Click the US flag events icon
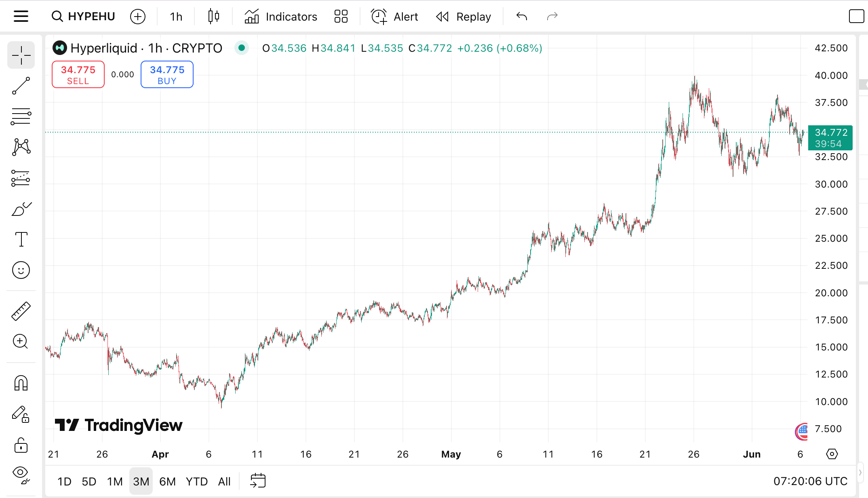868x498 pixels. [802, 432]
